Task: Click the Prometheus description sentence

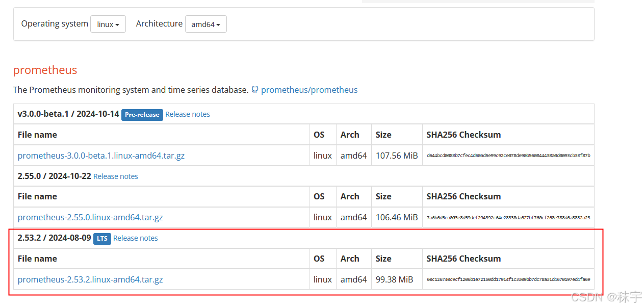Action: (x=131, y=90)
